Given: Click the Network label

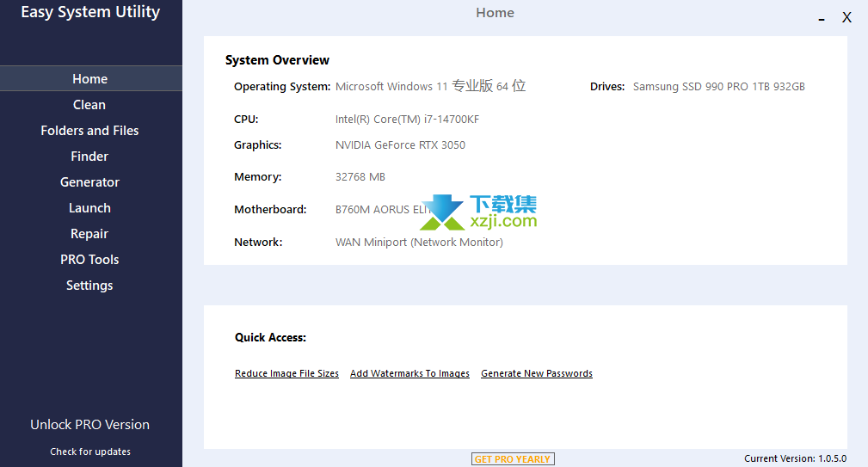Looking at the screenshot, I should click(x=258, y=243).
